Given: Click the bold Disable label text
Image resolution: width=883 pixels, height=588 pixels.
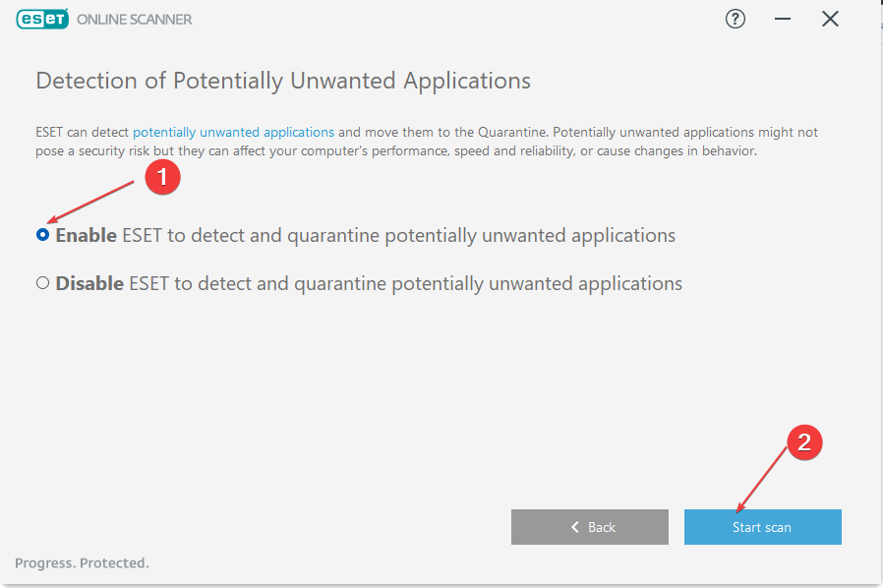Looking at the screenshot, I should [89, 283].
